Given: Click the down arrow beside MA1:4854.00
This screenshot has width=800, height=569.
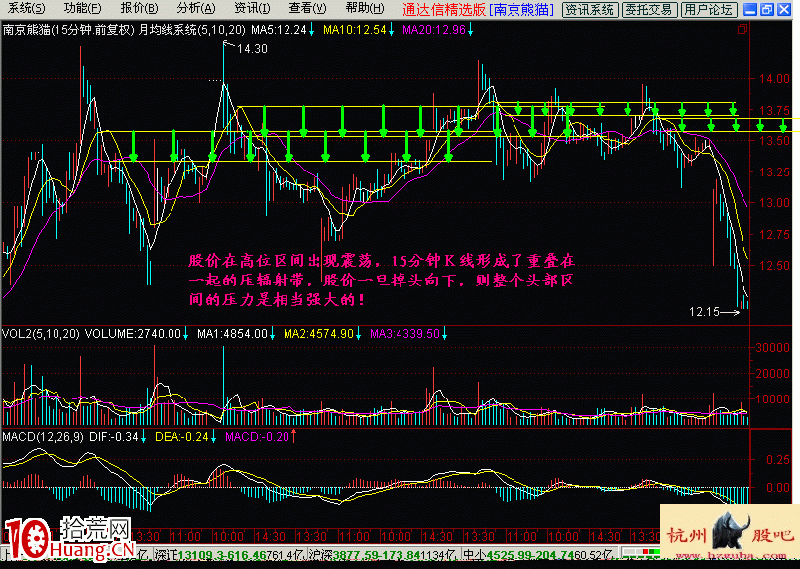Looking at the screenshot, I should (x=272, y=334).
